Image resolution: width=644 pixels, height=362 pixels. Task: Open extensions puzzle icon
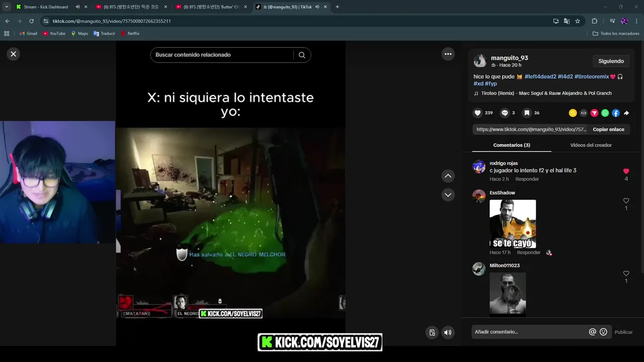pos(594,21)
